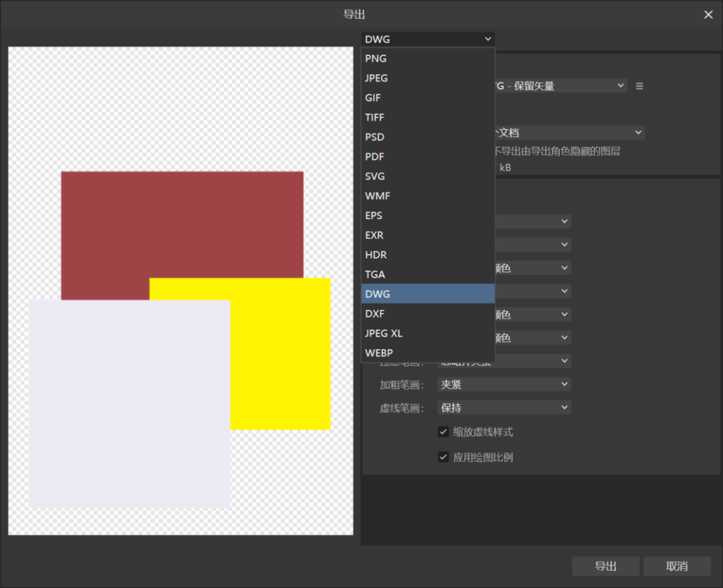Click the yellow rectangle in preview
Image resolution: width=723 pixels, height=588 pixels.
click(280, 354)
